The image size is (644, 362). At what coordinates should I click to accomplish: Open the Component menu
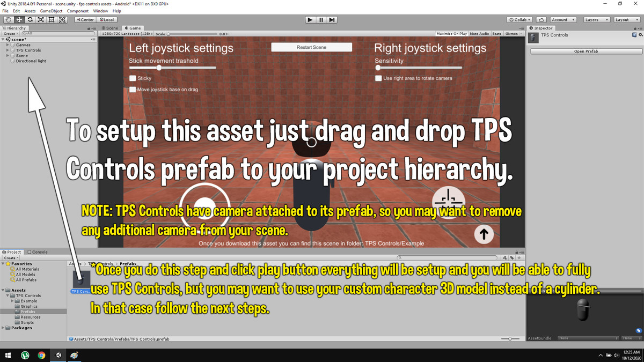[x=78, y=11]
